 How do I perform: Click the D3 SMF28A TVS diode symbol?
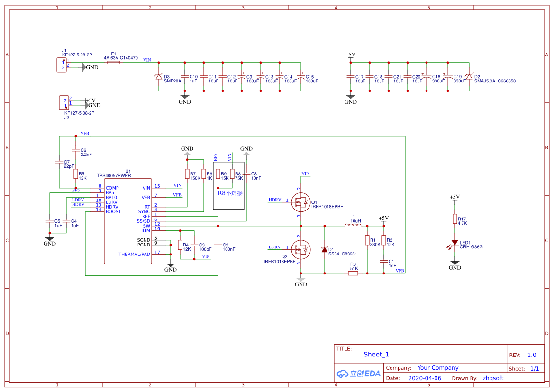coord(159,77)
